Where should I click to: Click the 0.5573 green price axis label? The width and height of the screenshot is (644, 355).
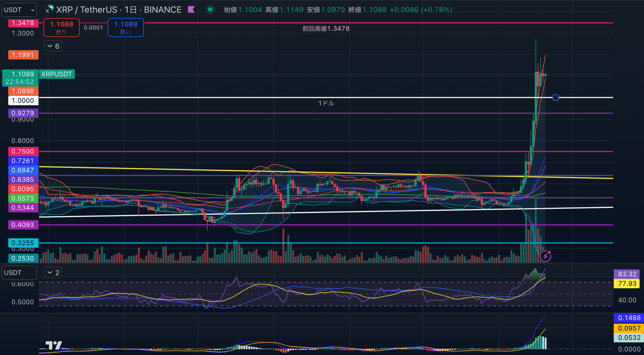click(23, 198)
